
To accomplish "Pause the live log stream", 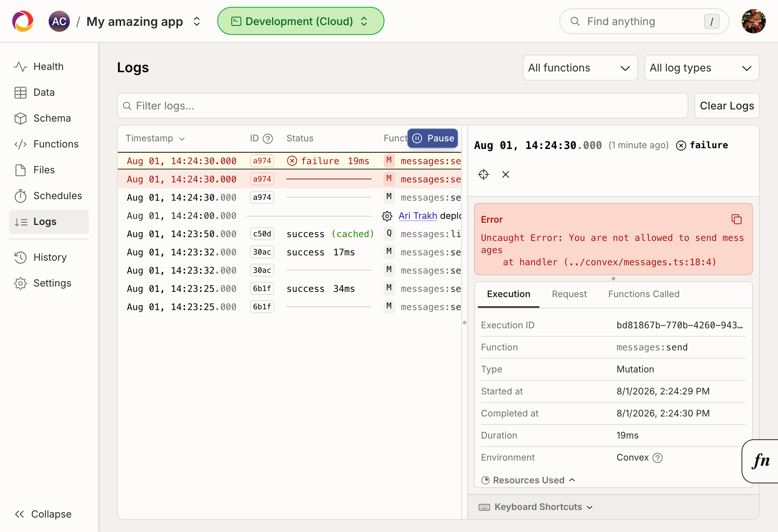I will 433,138.
